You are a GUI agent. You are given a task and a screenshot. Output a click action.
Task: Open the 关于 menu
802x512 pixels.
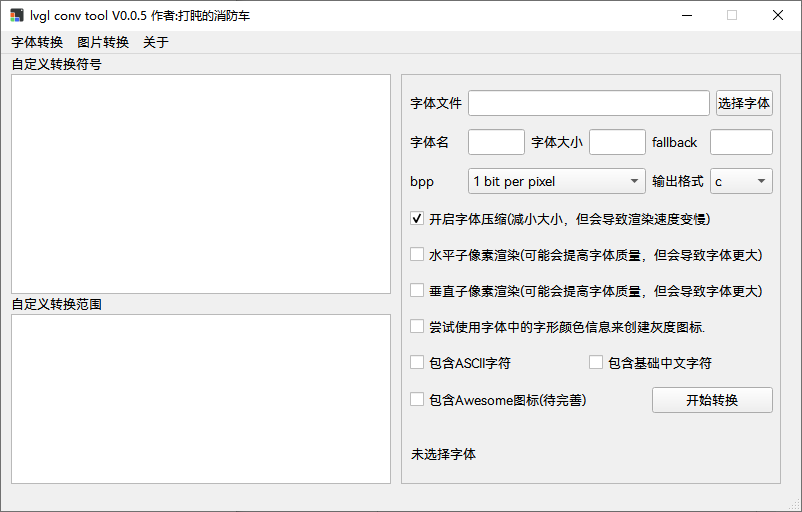pos(156,42)
